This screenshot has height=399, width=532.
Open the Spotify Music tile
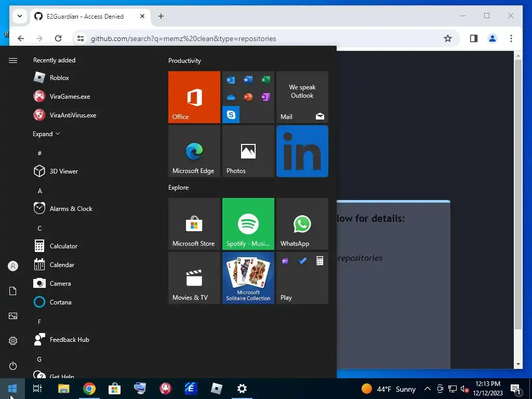[x=248, y=224]
